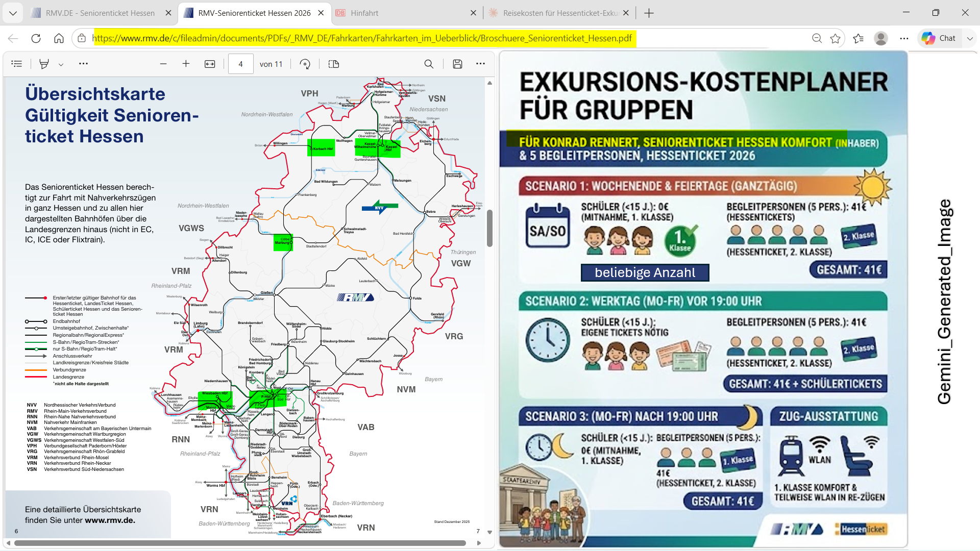The height and width of the screenshot is (551, 980).
Task: Click the 'ZUG-AUSSTATTUNG' heading
Action: click(x=828, y=416)
